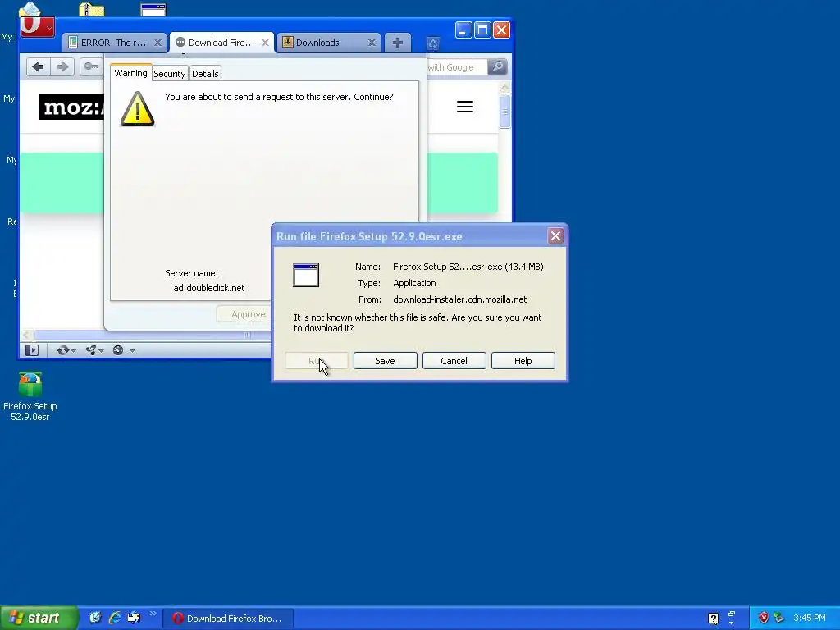The width and height of the screenshot is (840, 630).
Task: Click the application window icon atop the desktop
Action: tap(153, 10)
